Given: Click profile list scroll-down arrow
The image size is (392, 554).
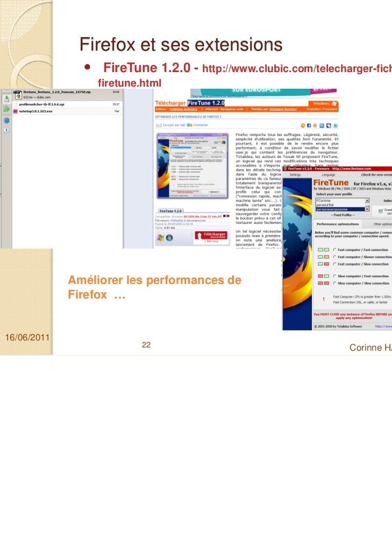Looking at the screenshot, I should point(367,209).
